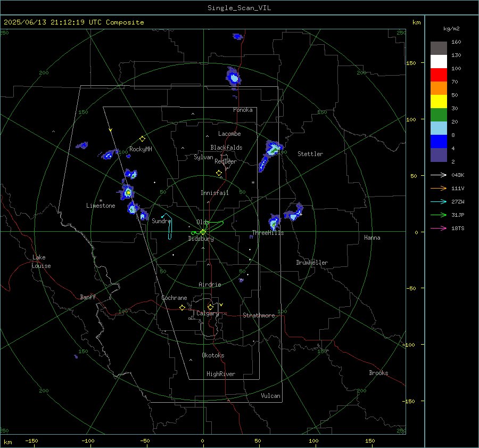Pick the white 100-130 legend color
The width and height of the screenshot is (479, 448).
[x=439, y=62]
